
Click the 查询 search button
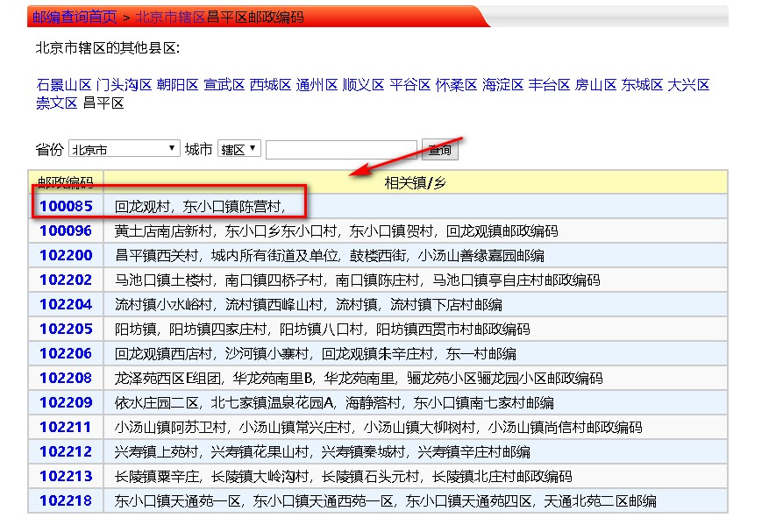tap(438, 148)
